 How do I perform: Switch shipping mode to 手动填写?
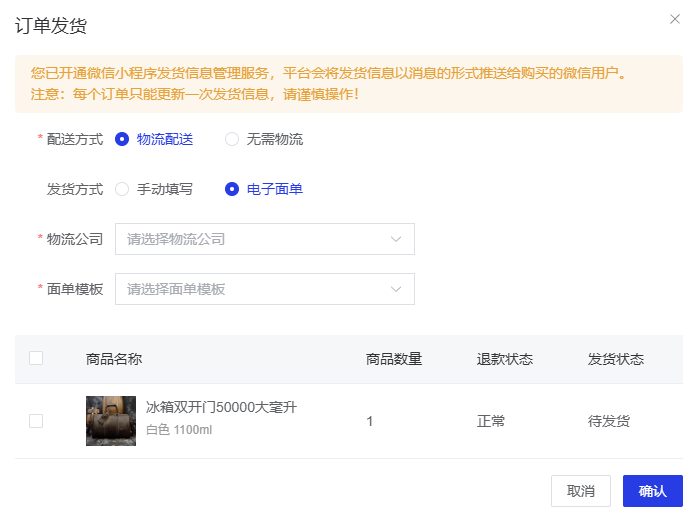(x=122, y=189)
